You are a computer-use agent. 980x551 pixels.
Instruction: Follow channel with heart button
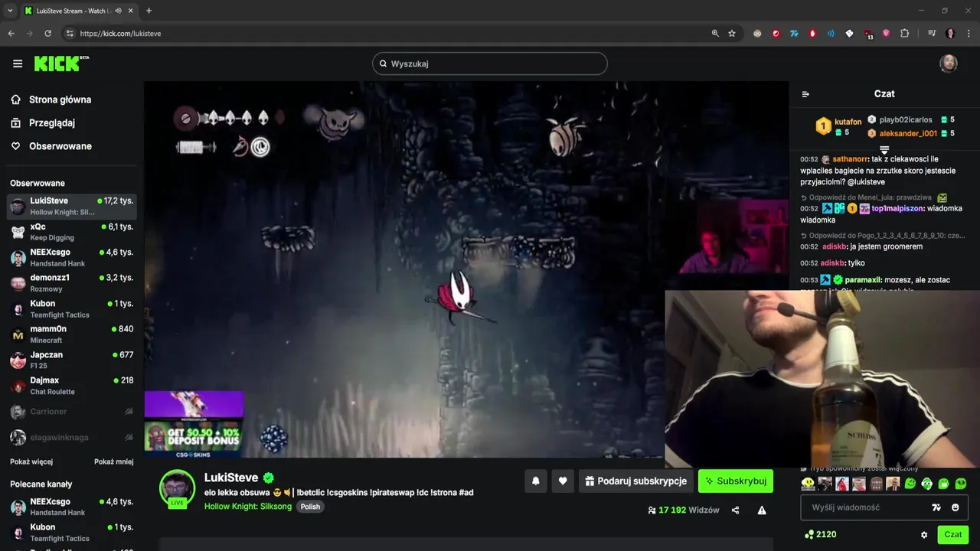click(563, 481)
